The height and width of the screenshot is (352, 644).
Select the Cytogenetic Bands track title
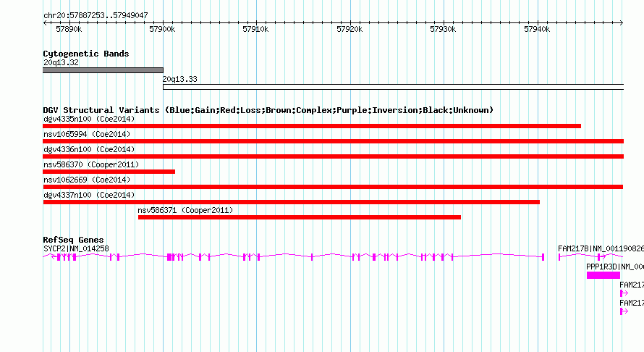click(86, 54)
